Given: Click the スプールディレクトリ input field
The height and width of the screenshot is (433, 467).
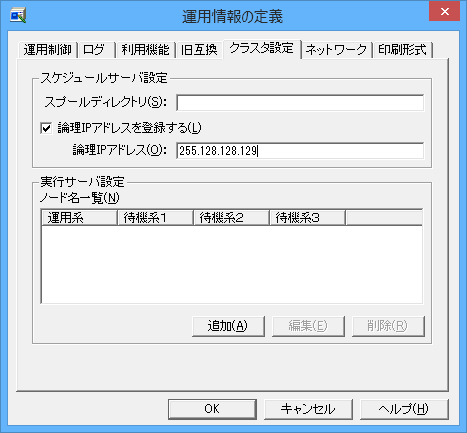Looking at the screenshot, I should pos(300,103).
